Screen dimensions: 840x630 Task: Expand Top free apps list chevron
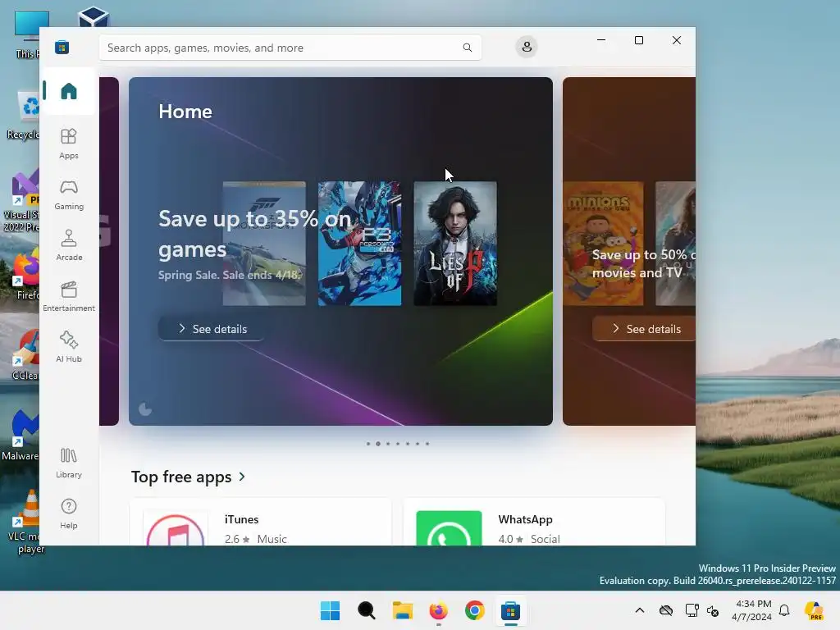click(x=242, y=477)
